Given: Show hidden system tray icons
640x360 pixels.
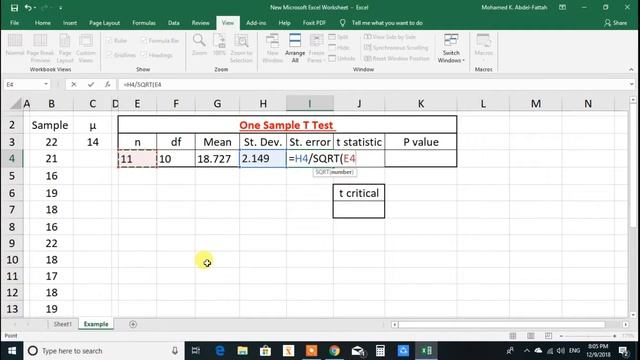Looking at the screenshot, I should pyautogui.click(x=527, y=351).
